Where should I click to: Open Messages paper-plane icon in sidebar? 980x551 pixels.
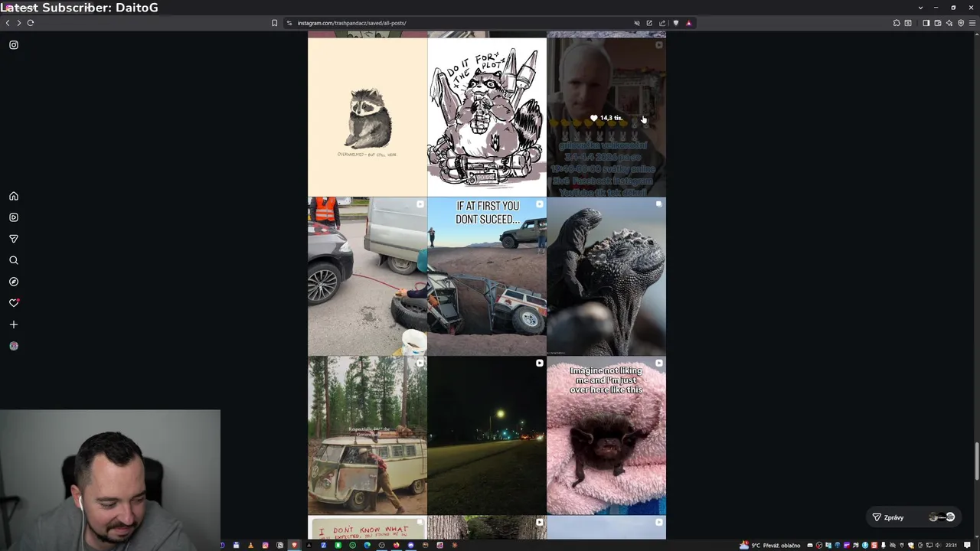(x=14, y=239)
